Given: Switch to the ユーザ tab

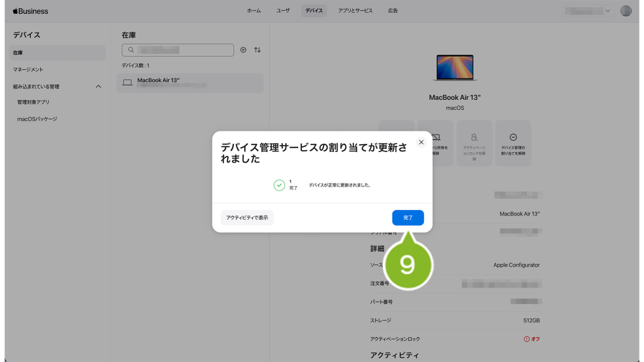Looking at the screenshot, I should [283, 11].
